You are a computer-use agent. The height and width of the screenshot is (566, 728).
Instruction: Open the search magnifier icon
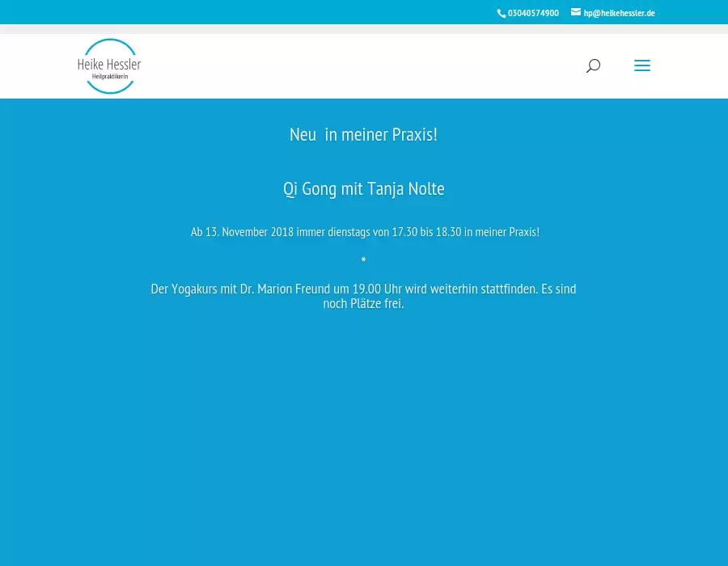(593, 66)
